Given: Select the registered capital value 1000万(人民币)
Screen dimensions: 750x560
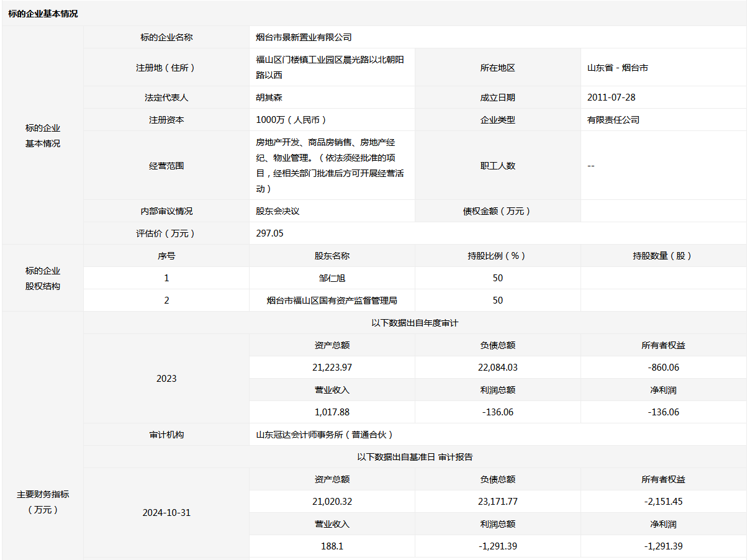Looking at the screenshot, I should click(291, 120).
